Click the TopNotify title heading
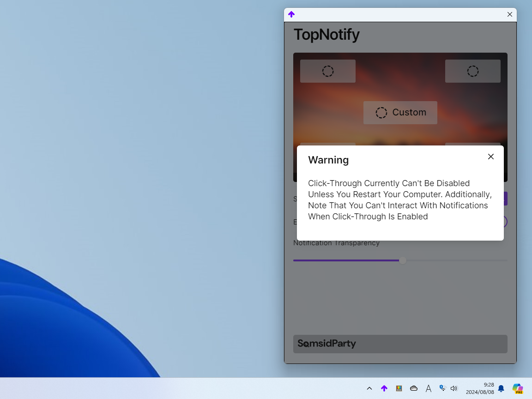Image resolution: width=532 pixels, height=399 pixels. coord(326,35)
